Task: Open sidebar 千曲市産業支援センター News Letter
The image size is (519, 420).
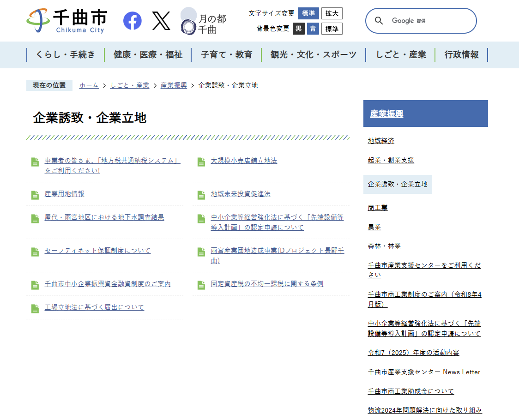Action: click(x=424, y=372)
